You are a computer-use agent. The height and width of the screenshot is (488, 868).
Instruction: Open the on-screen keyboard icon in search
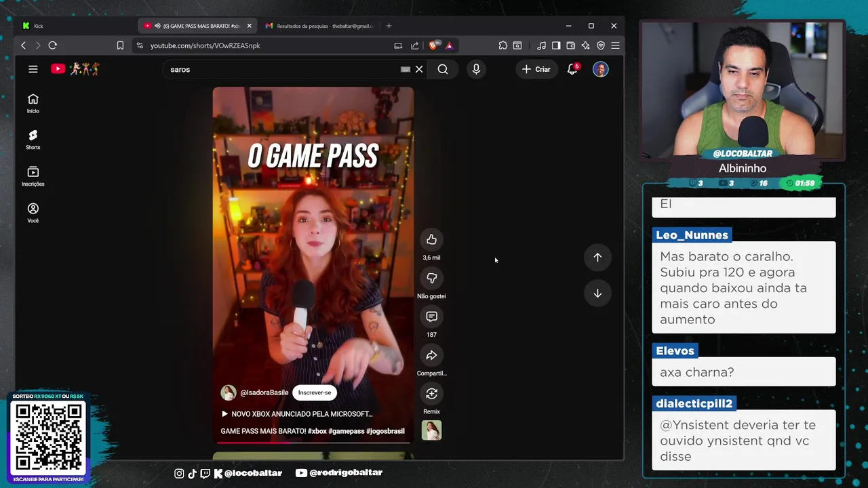[405, 69]
